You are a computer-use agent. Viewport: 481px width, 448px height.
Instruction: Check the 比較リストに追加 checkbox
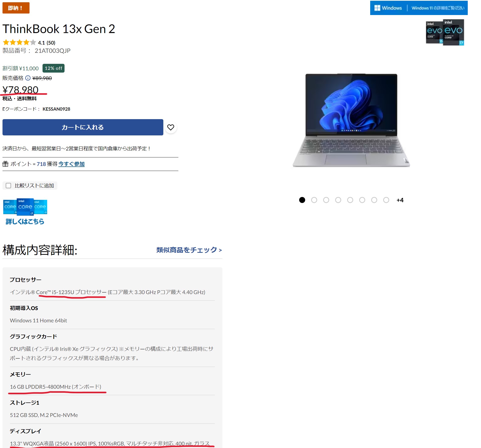[x=9, y=185]
